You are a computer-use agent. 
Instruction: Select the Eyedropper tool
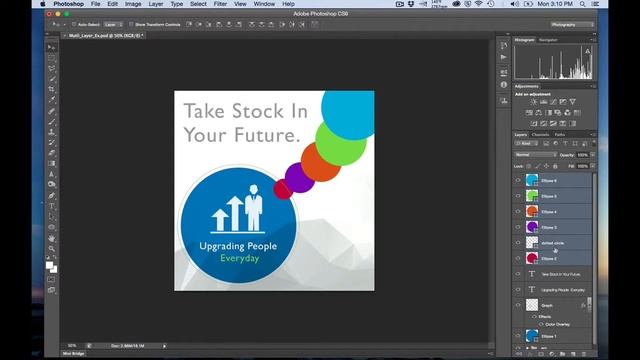[51, 100]
